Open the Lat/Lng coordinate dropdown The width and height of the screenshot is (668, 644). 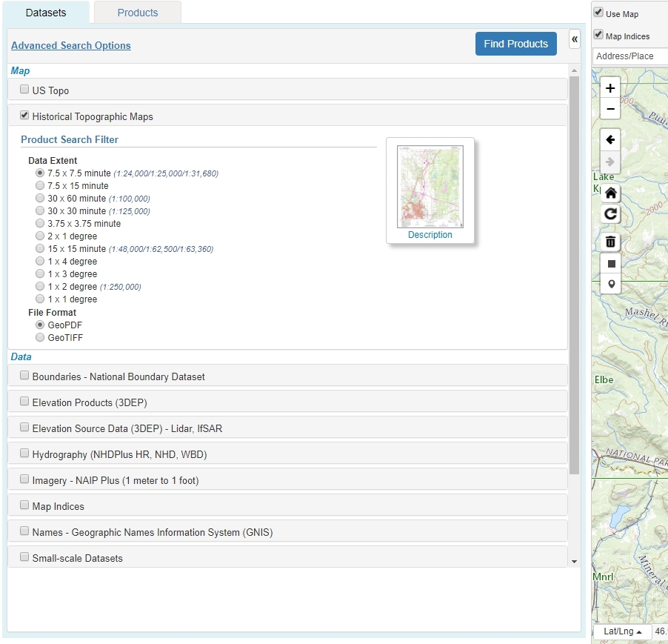tap(621, 631)
